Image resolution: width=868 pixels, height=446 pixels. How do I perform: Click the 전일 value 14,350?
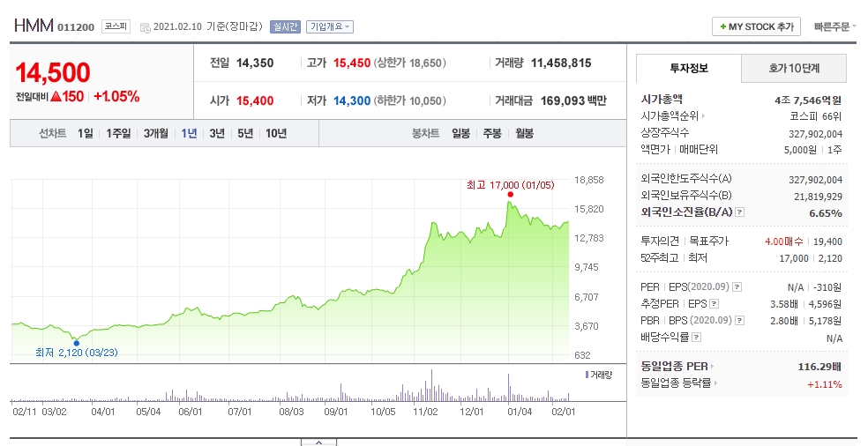pos(255,63)
